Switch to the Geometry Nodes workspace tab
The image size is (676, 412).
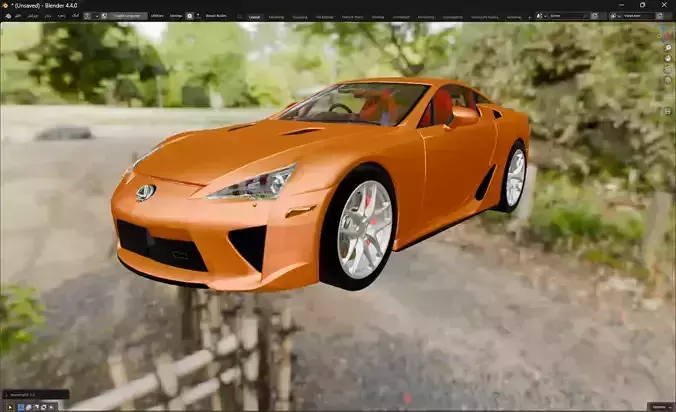click(485, 17)
